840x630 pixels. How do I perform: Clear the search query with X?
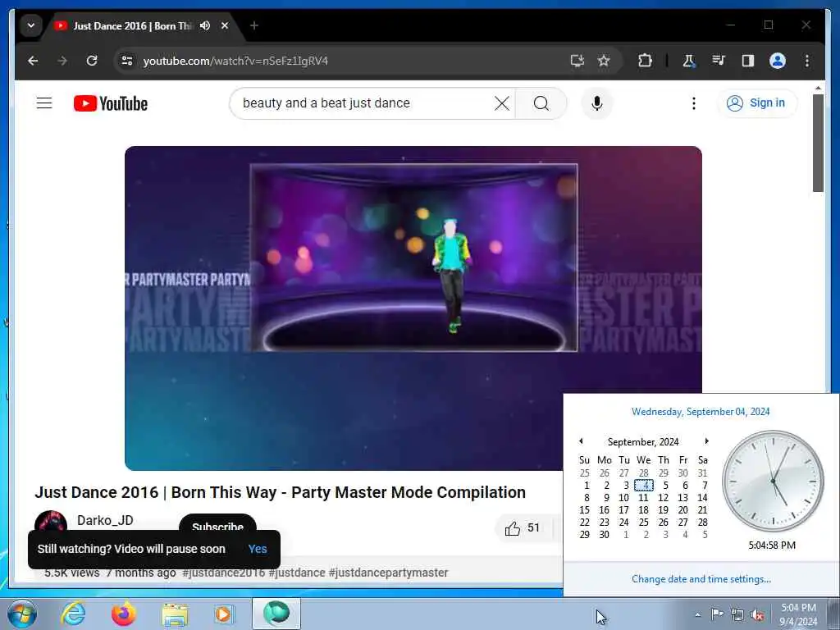pos(502,103)
